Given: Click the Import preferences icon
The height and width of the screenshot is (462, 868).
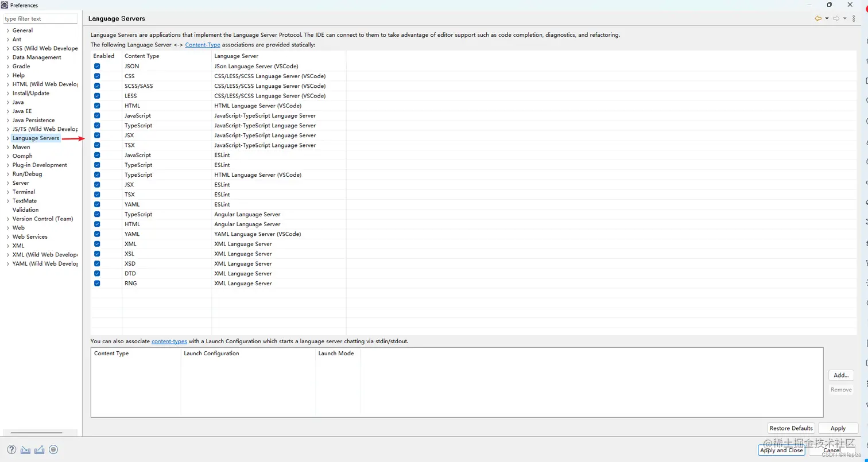Looking at the screenshot, I should coord(25,449).
